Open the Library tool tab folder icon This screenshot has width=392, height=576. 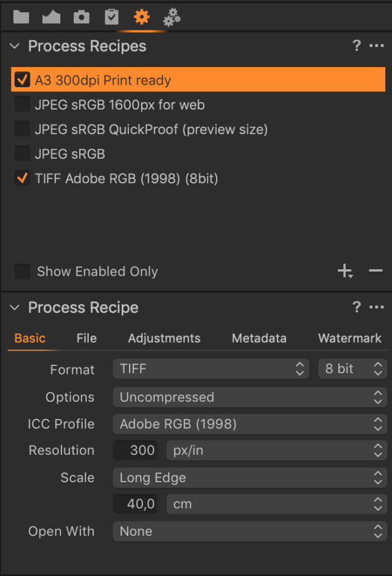(x=21, y=16)
